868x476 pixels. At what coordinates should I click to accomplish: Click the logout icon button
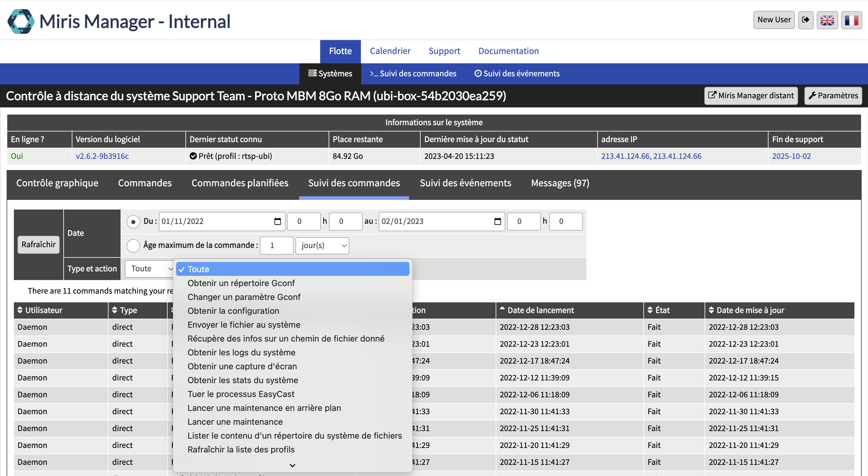[806, 20]
